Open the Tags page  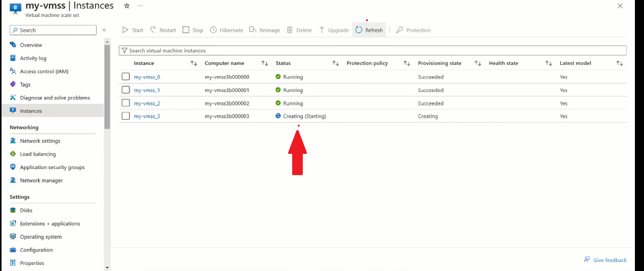(x=25, y=84)
